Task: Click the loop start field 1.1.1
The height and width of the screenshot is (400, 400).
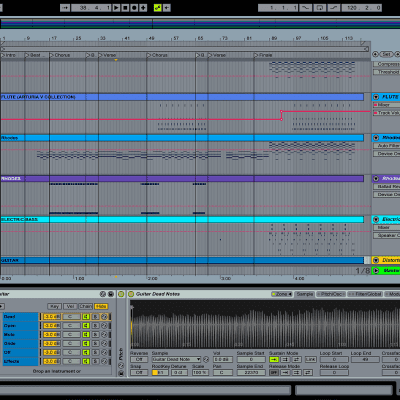Action: point(278,8)
